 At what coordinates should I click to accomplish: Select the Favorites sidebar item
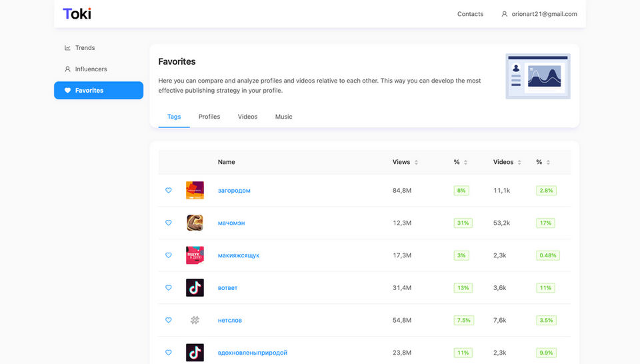[99, 90]
